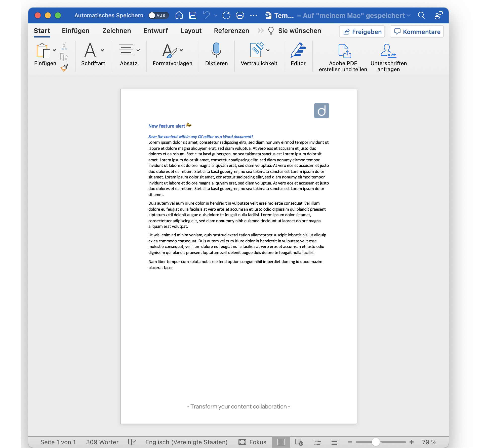The width and height of the screenshot is (484, 448).
Task: Open the Einfügen ribbon tab
Action: coord(75,31)
